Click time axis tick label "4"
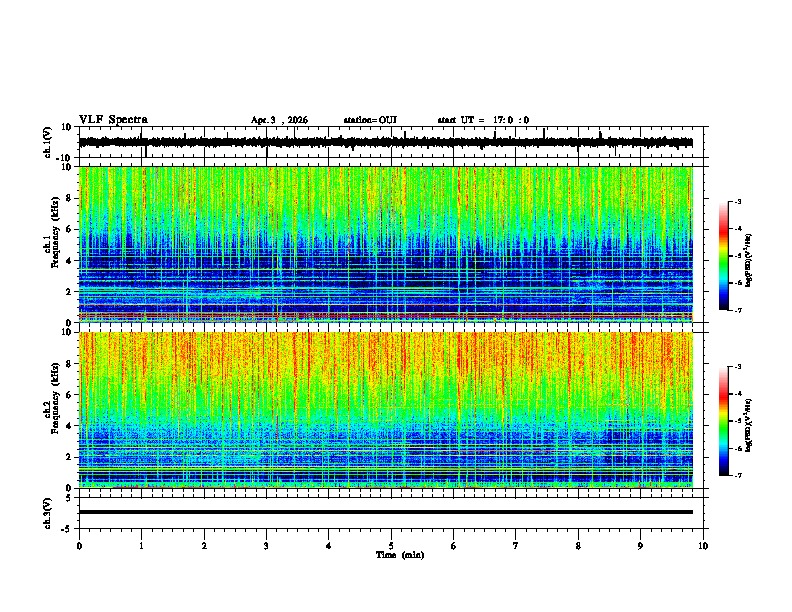This screenshot has height=612, width=792. click(x=329, y=546)
